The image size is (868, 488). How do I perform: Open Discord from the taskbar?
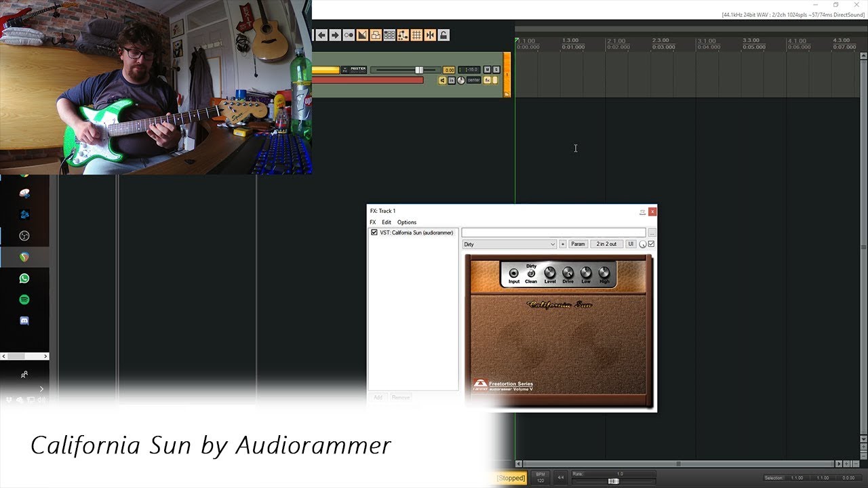(x=24, y=321)
